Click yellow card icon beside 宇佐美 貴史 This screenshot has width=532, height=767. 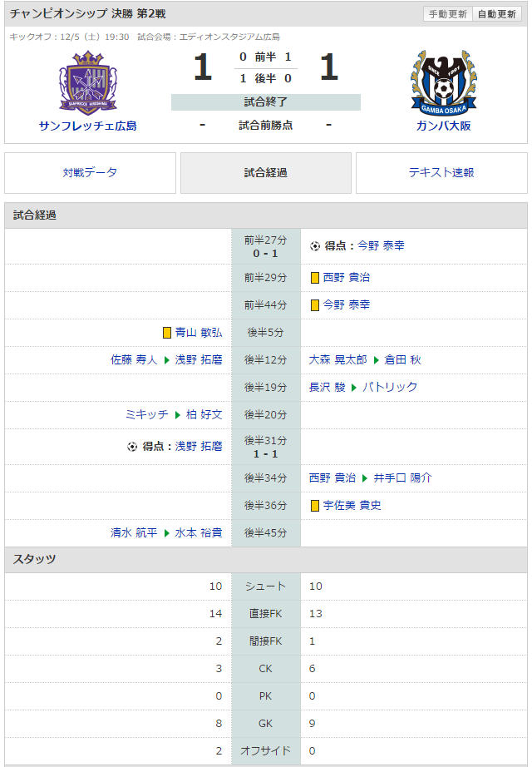[x=315, y=506]
